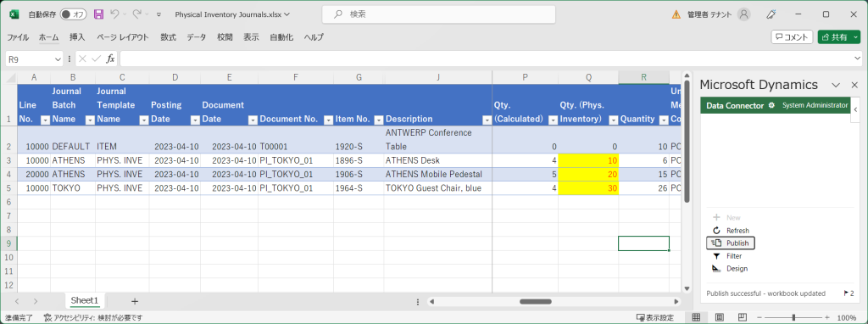Close the Microsoft Dynamics task pane
The height and width of the screenshot is (324, 868).
click(x=854, y=85)
